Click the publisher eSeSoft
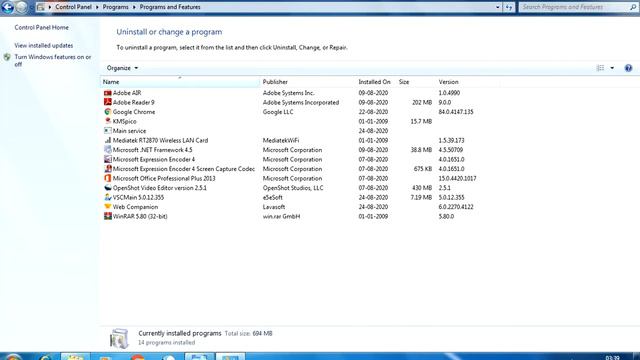This screenshot has height=360, width=640. (273, 197)
